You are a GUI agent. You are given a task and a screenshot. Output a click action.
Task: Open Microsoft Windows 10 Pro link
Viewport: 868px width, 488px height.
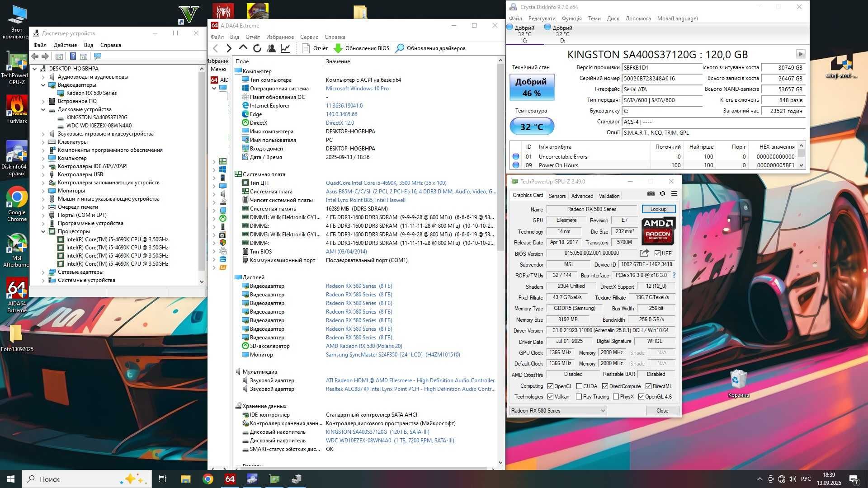pyautogui.click(x=357, y=89)
